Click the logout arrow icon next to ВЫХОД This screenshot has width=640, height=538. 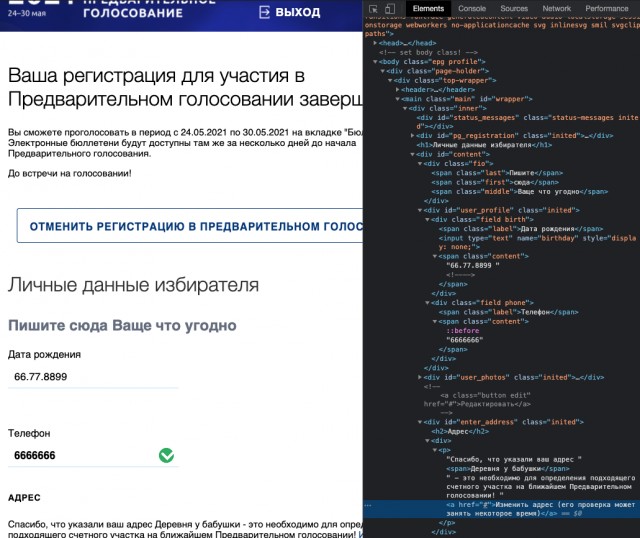click(264, 12)
